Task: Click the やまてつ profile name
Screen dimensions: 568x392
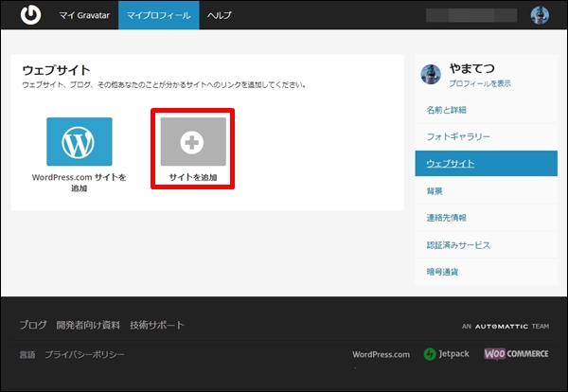Action: (x=471, y=68)
